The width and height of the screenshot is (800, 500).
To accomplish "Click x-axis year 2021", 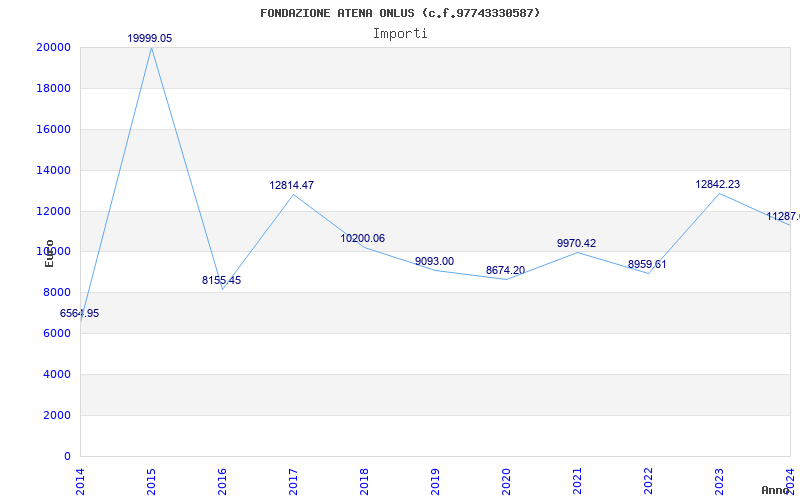I will (x=577, y=481).
